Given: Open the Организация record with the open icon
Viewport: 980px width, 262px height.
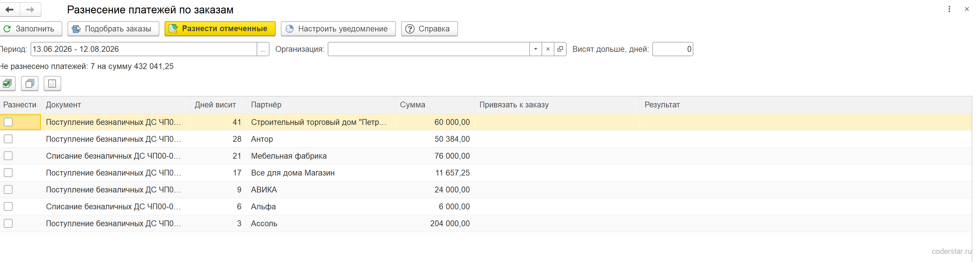Looking at the screenshot, I should (x=560, y=49).
